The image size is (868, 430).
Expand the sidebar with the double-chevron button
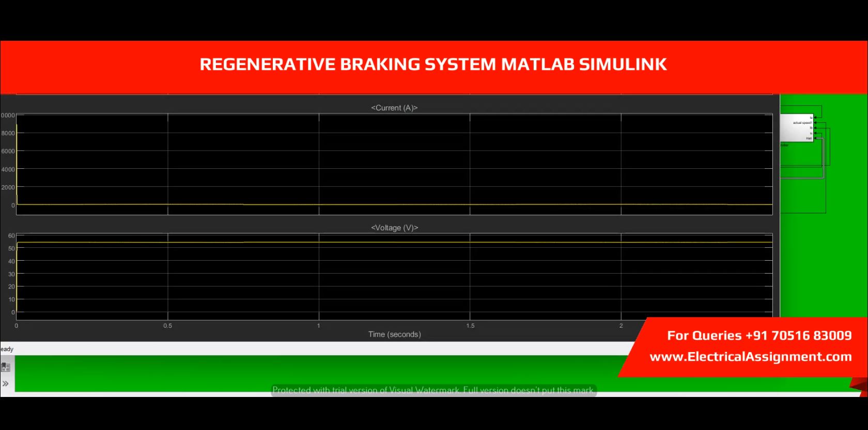6,384
